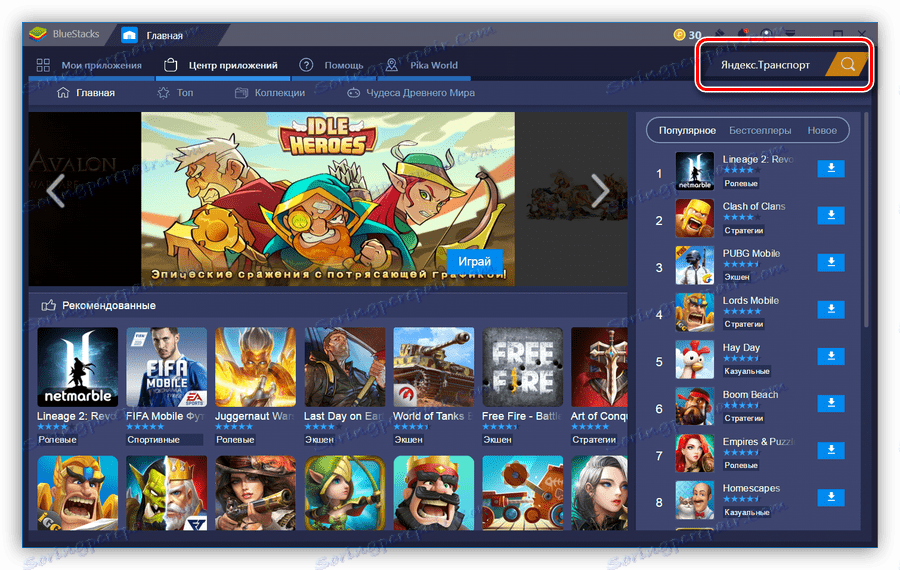Open Homescapes icon in list

click(x=695, y=500)
